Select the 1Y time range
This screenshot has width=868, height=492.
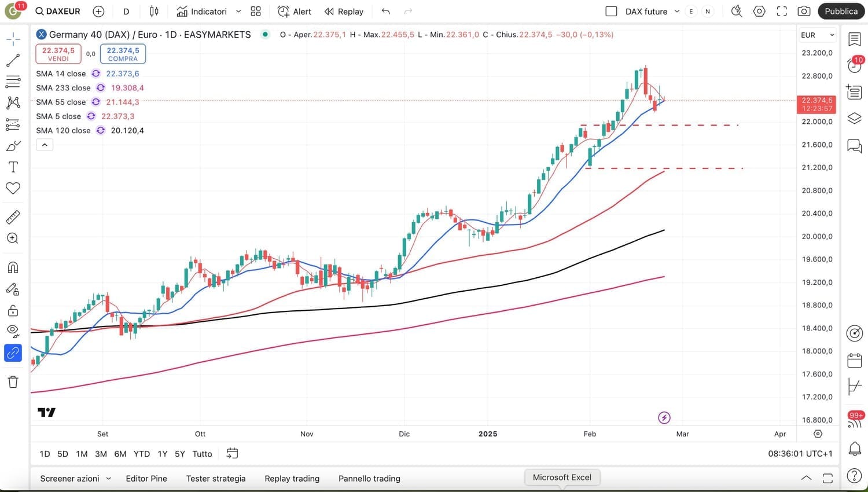click(162, 454)
